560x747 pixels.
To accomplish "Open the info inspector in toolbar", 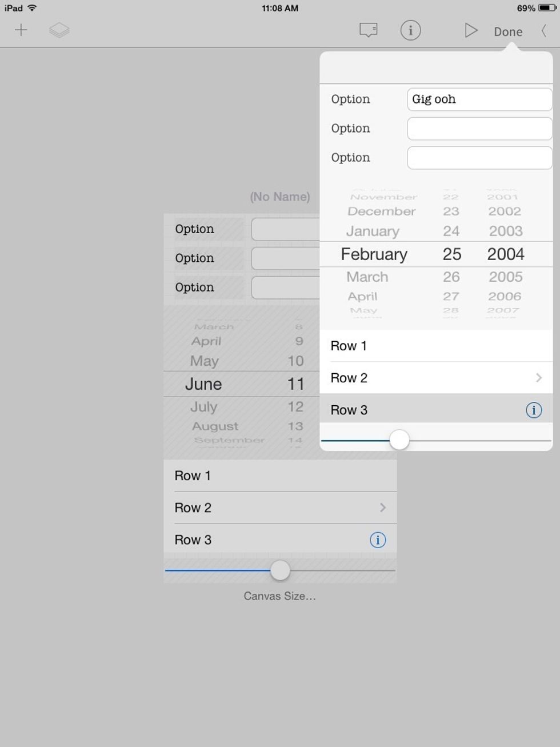I will coord(410,30).
